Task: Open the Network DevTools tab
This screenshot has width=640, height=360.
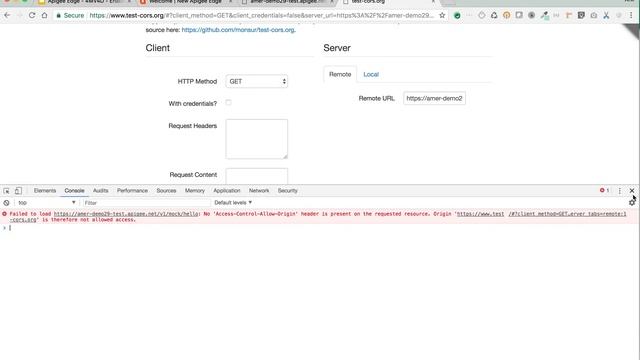Action: (259, 191)
